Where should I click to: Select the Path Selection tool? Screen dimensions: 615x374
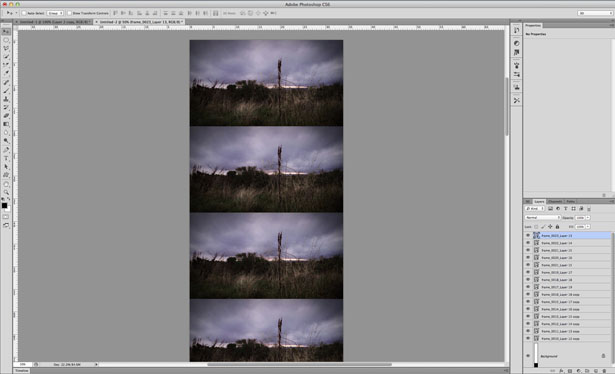[6, 167]
